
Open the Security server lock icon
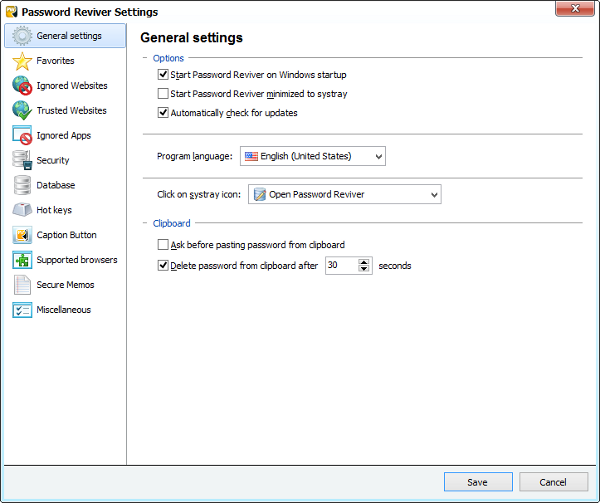22,160
